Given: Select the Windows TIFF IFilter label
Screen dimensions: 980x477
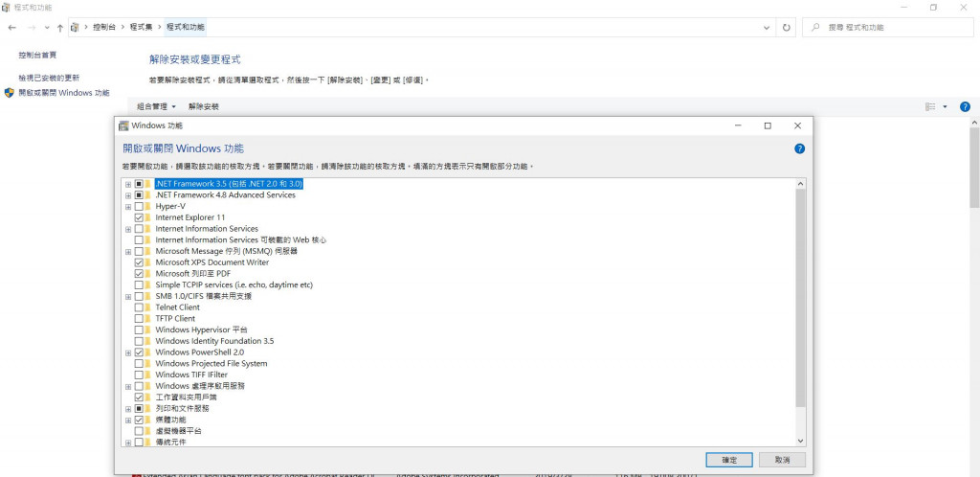Looking at the screenshot, I should tap(191, 375).
